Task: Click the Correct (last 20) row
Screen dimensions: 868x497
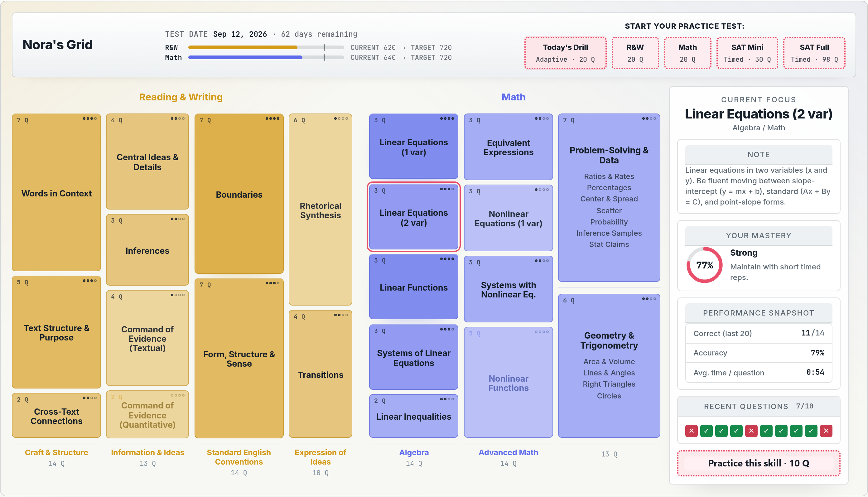Action: coord(759,333)
